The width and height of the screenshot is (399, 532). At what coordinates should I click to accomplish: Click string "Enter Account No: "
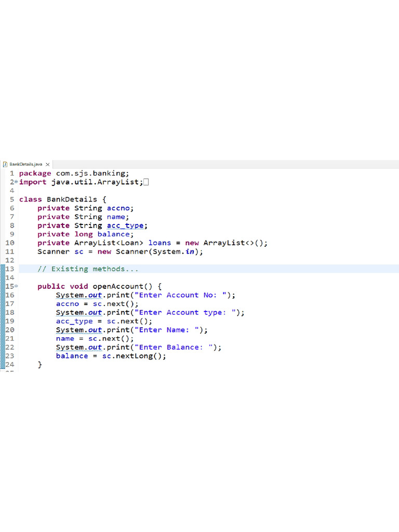point(181,295)
